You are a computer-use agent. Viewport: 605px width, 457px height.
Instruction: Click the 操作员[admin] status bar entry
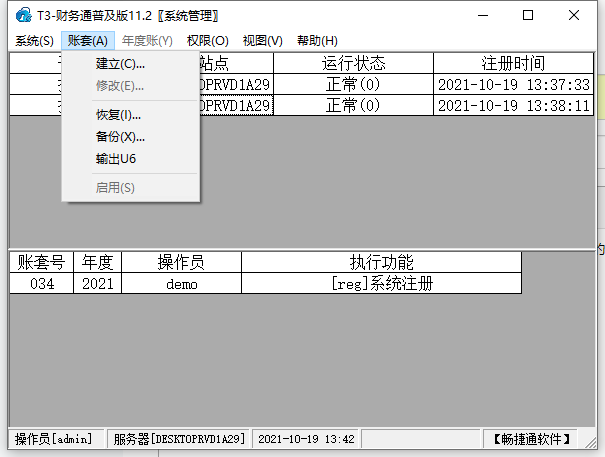tap(56, 439)
